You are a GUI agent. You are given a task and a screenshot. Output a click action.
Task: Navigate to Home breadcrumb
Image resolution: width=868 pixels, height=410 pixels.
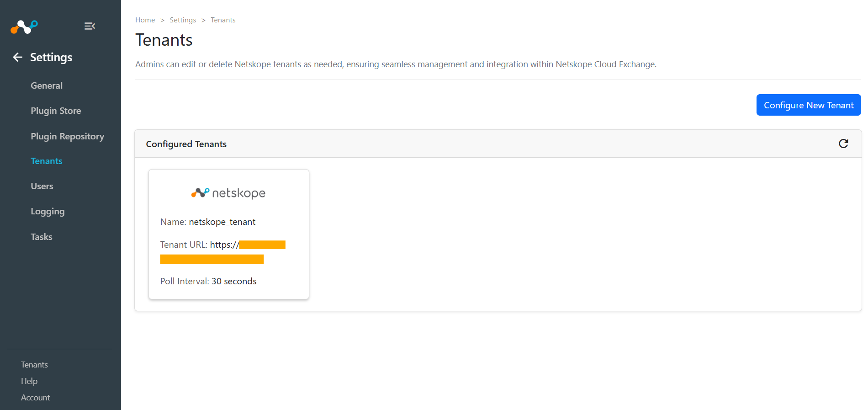click(145, 20)
